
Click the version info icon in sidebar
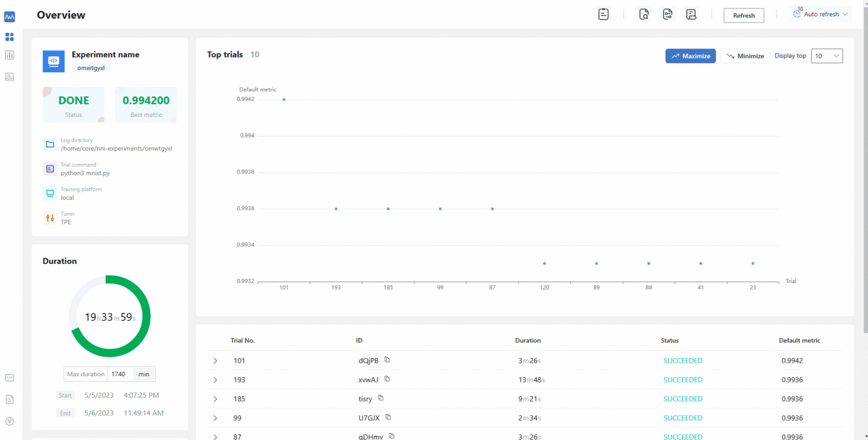tap(9, 421)
